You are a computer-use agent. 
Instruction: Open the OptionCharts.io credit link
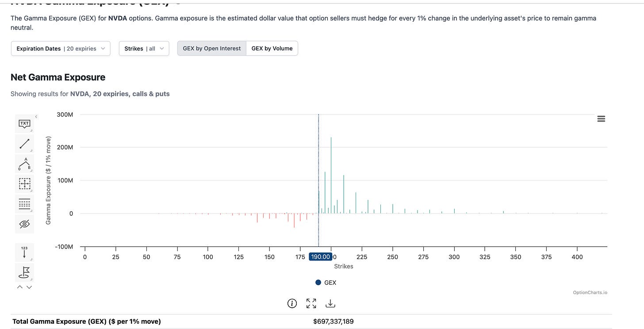590,292
